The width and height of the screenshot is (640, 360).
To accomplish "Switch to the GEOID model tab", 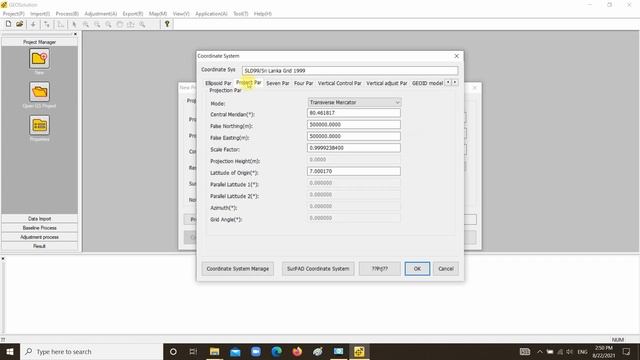I will (x=427, y=83).
